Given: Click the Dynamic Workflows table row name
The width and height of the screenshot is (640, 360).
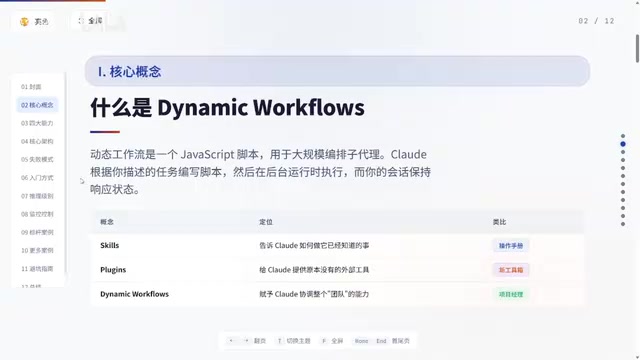Looking at the screenshot, I should [x=134, y=294].
